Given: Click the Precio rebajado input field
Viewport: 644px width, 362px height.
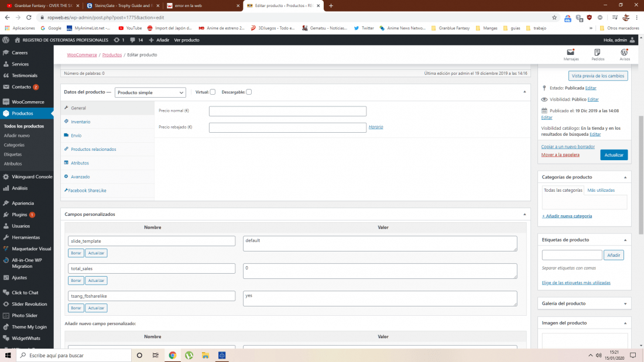Looking at the screenshot, I should [287, 127].
